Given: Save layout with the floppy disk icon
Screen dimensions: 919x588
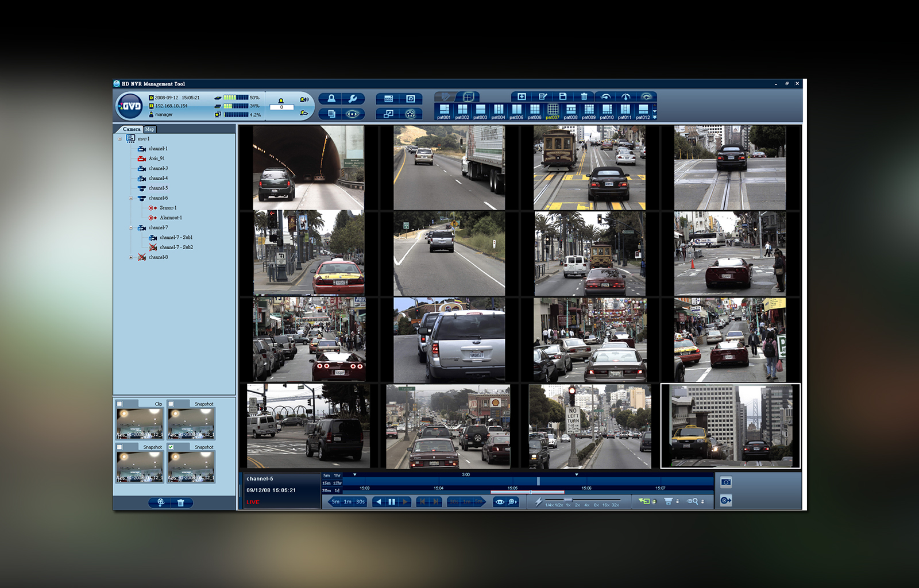Looking at the screenshot, I should (563, 96).
